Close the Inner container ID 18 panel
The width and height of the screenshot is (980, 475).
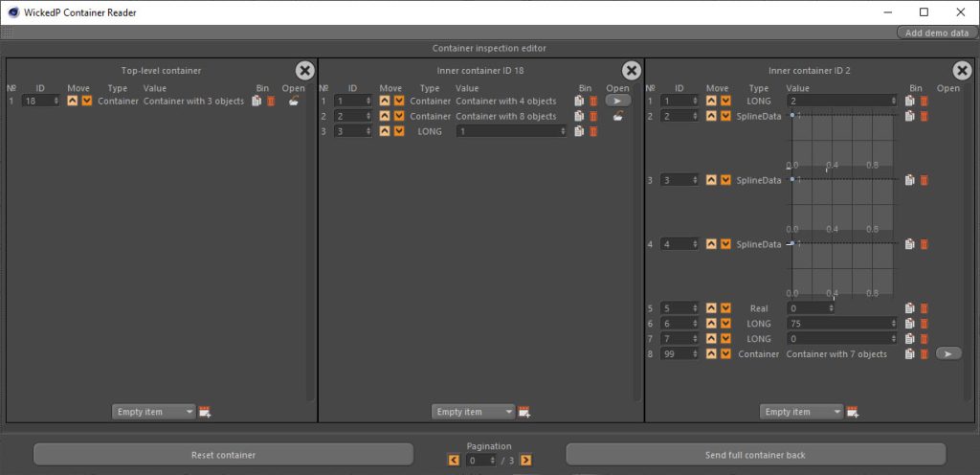click(632, 71)
